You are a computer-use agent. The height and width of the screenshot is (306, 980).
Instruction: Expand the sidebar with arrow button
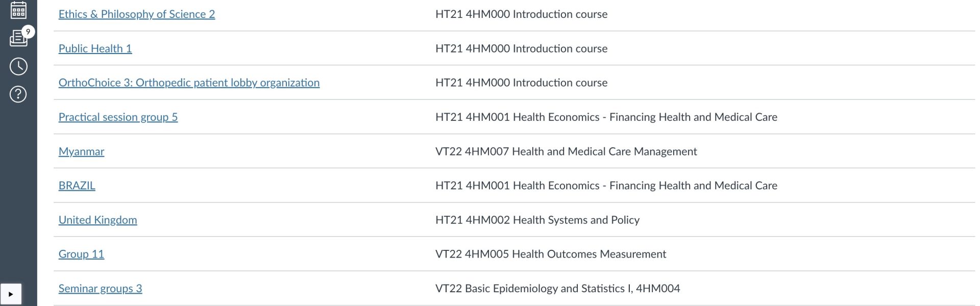(11, 294)
